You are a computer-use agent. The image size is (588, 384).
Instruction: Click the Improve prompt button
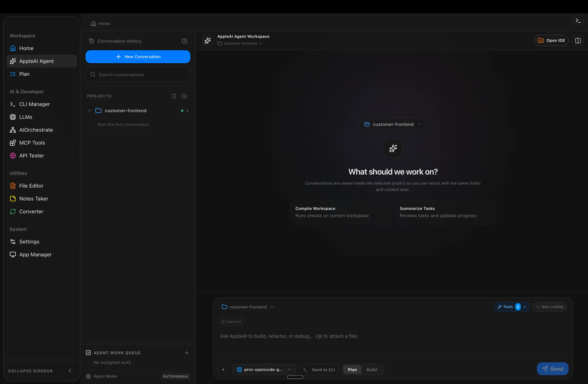click(231, 321)
